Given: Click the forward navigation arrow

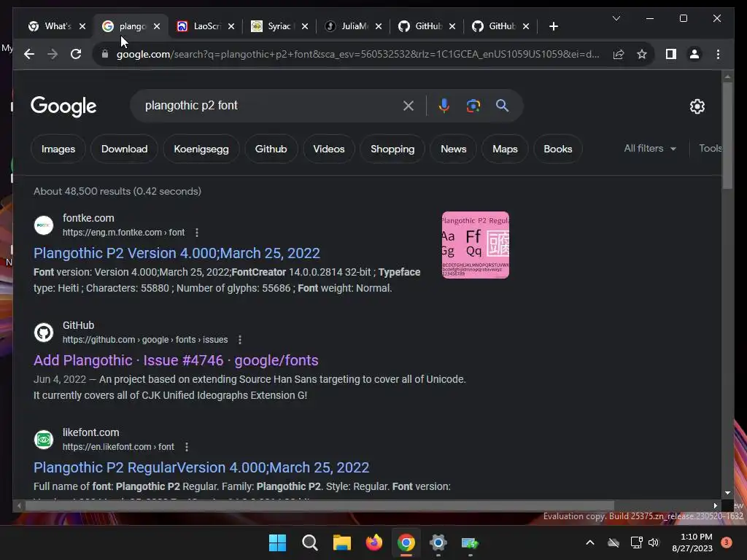Looking at the screenshot, I should pyautogui.click(x=53, y=54).
